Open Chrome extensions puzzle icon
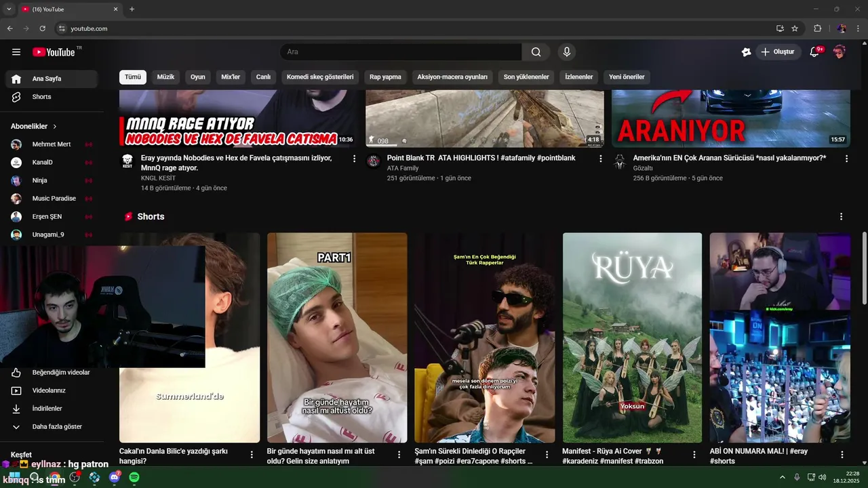The height and width of the screenshot is (488, 868). coord(817,28)
